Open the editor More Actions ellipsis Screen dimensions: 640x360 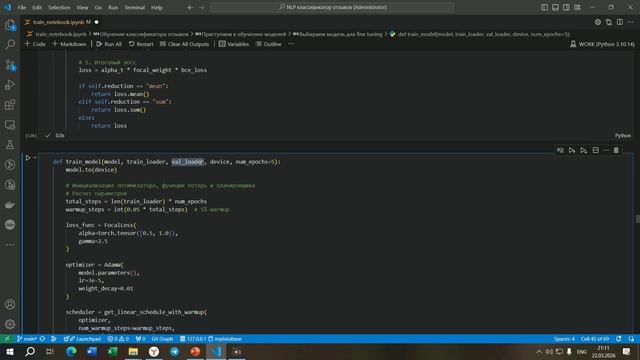(631, 22)
